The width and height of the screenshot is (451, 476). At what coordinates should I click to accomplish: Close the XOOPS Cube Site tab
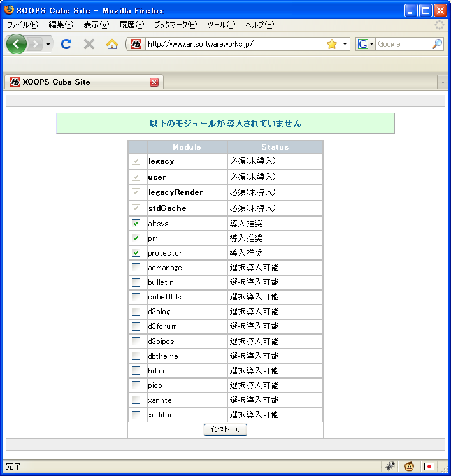tap(154, 82)
